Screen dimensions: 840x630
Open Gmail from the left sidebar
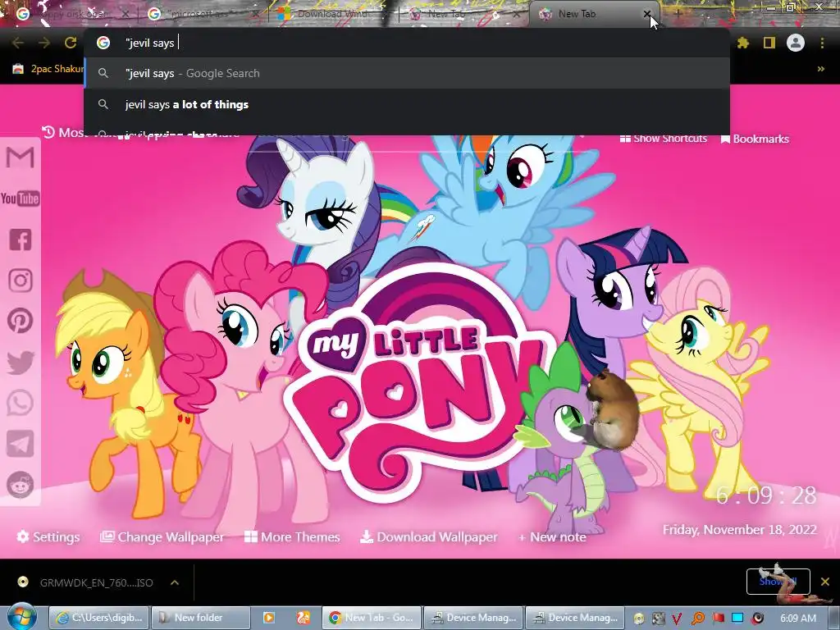[20, 157]
